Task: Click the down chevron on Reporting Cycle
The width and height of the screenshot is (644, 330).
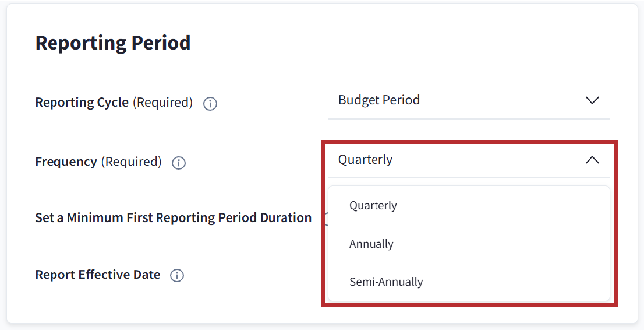Action: pyautogui.click(x=592, y=100)
